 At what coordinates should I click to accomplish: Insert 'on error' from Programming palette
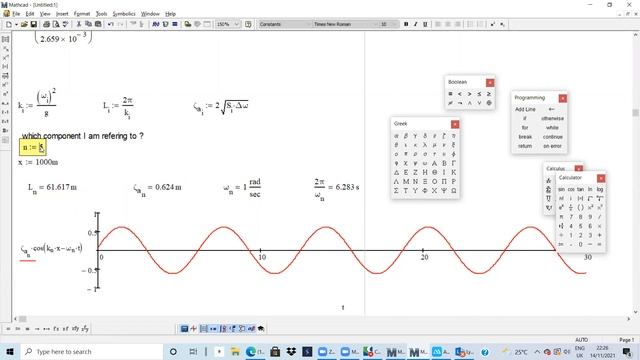pos(552,146)
